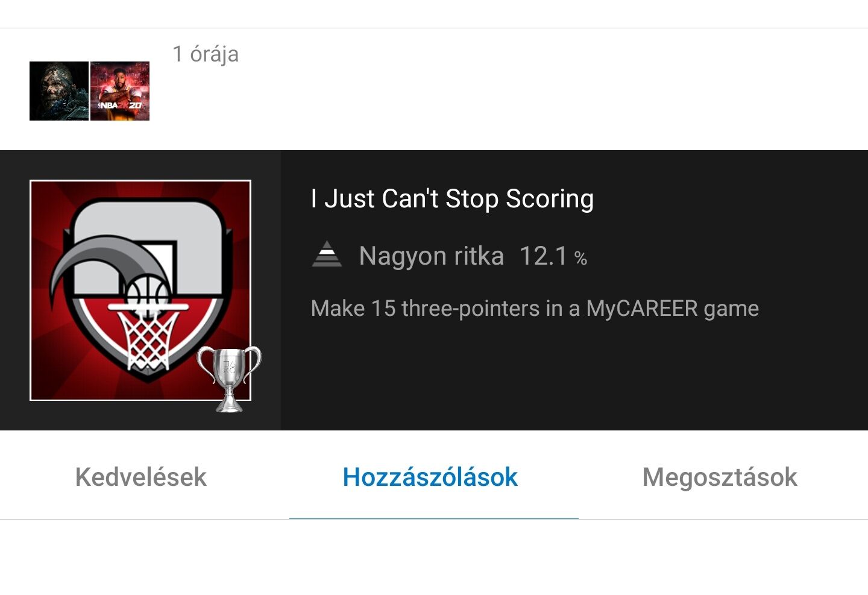Click the silver trophy cup icon
The height and width of the screenshot is (595, 868).
230,379
